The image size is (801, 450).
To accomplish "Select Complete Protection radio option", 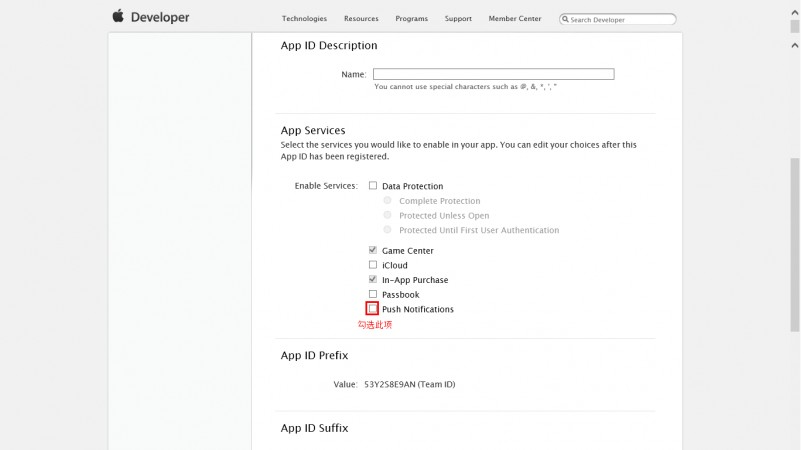I will (388, 200).
